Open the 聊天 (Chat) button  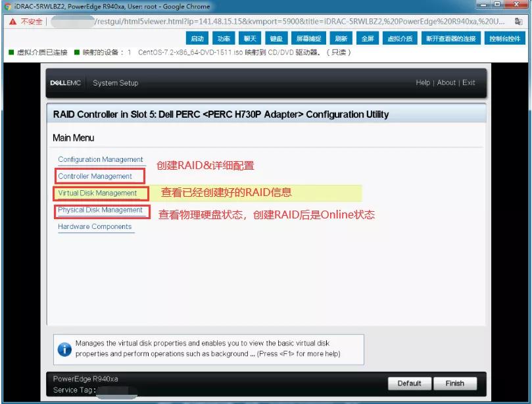tap(250, 38)
